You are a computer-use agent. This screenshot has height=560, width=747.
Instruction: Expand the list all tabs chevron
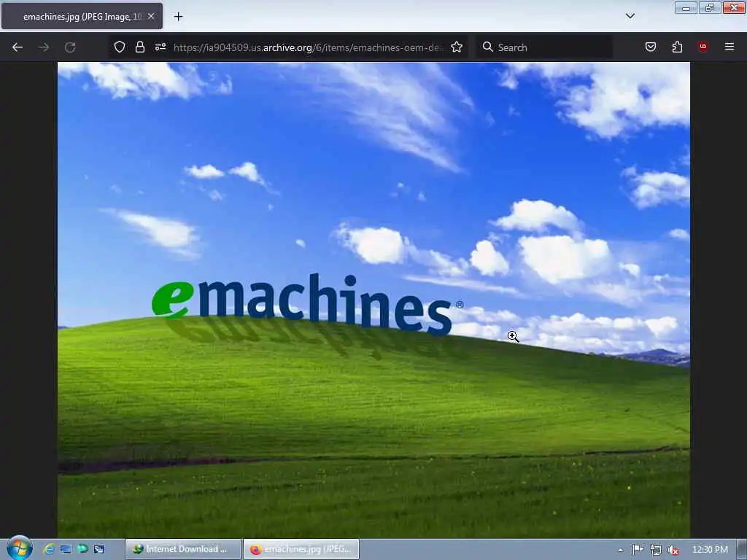coord(630,16)
